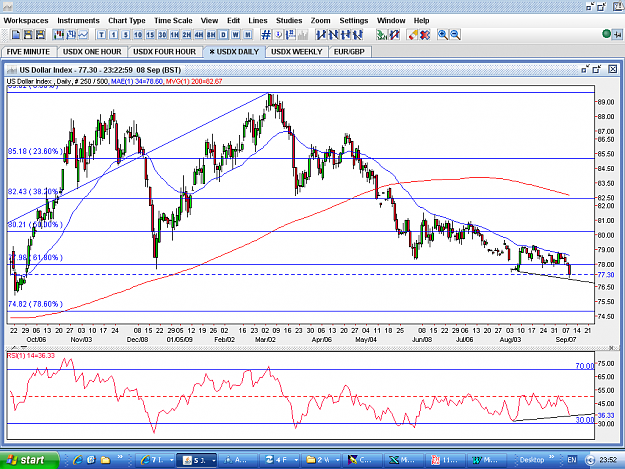Open the Lines menu

click(x=257, y=21)
